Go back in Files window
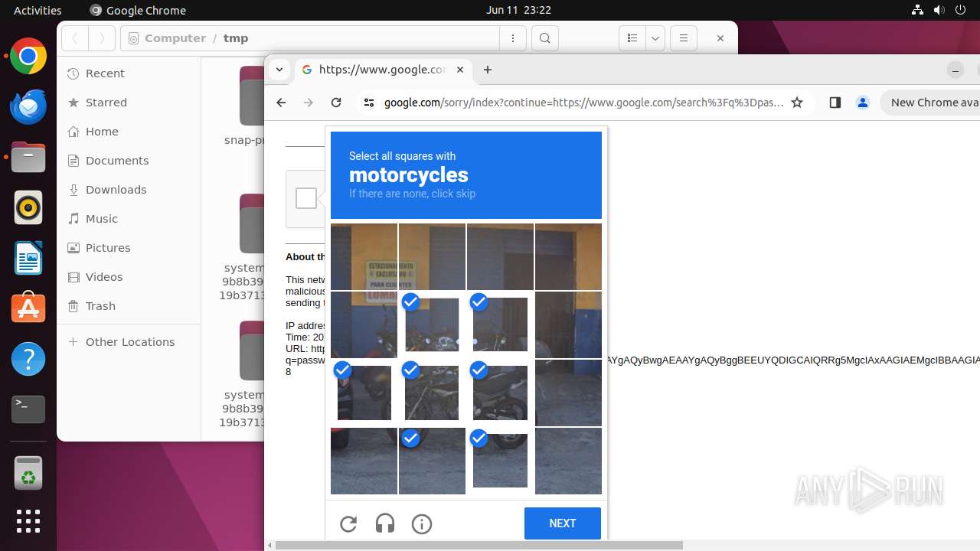Screen dimensions: 980x551 pos(75,38)
